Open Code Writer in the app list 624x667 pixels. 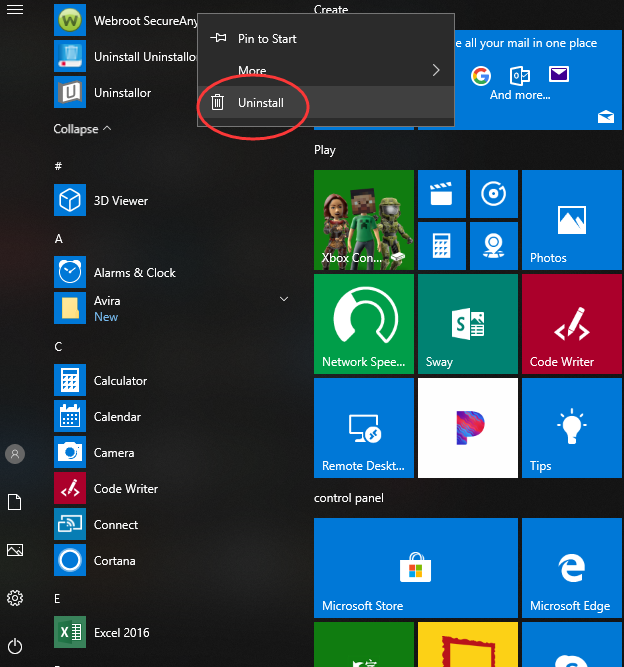(106, 488)
